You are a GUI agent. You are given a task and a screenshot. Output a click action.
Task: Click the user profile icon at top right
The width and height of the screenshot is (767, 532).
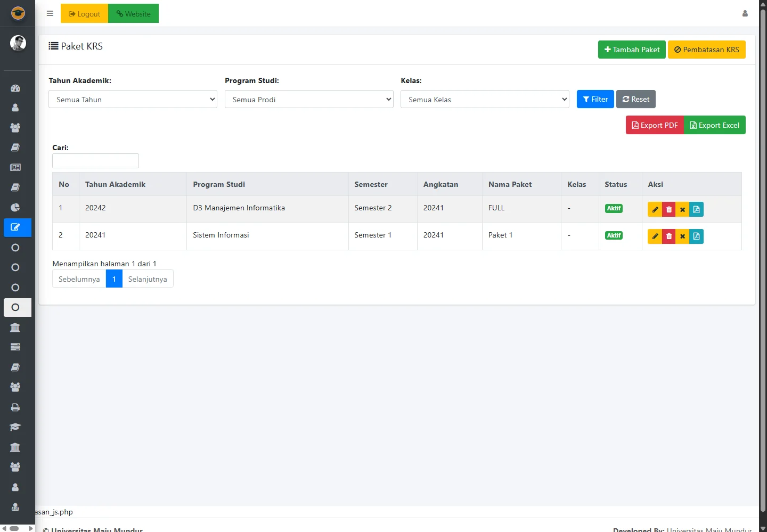pos(745,14)
